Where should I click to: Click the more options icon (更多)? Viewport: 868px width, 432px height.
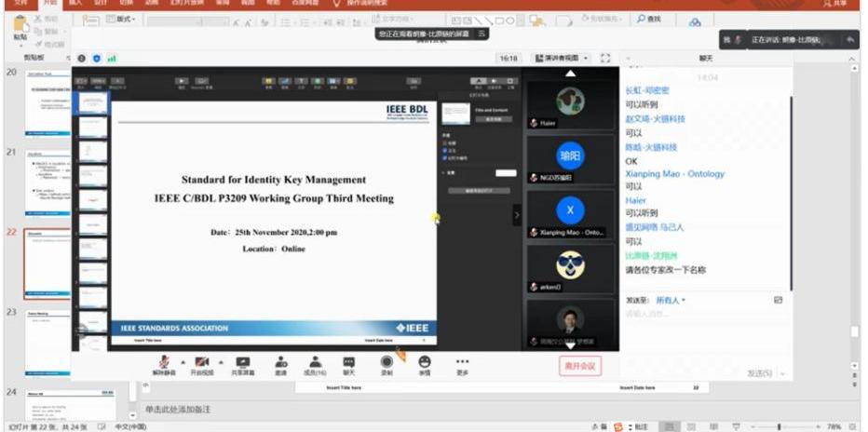462,361
